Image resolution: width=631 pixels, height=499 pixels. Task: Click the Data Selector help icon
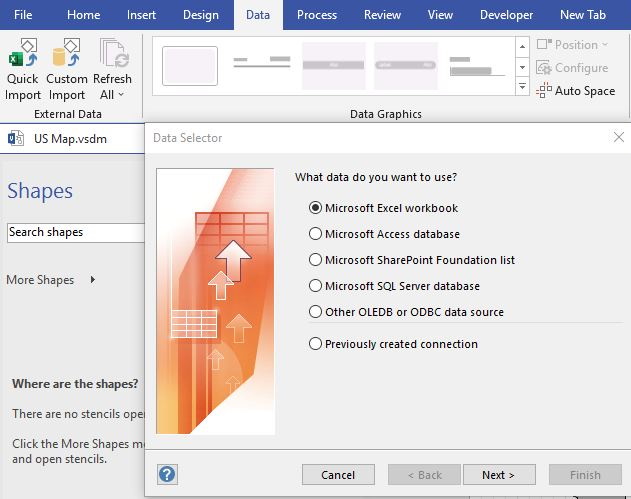point(167,474)
